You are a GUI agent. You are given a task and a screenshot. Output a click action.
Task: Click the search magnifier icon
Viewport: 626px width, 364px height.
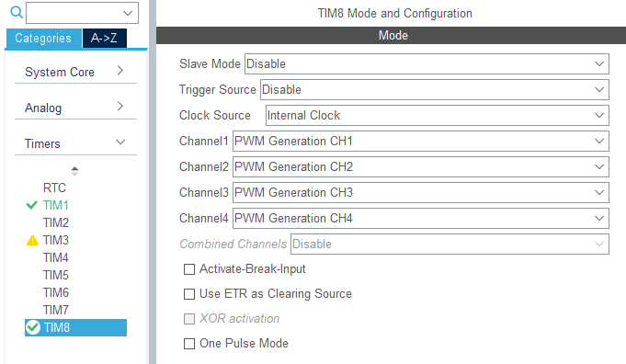click(x=17, y=12)
